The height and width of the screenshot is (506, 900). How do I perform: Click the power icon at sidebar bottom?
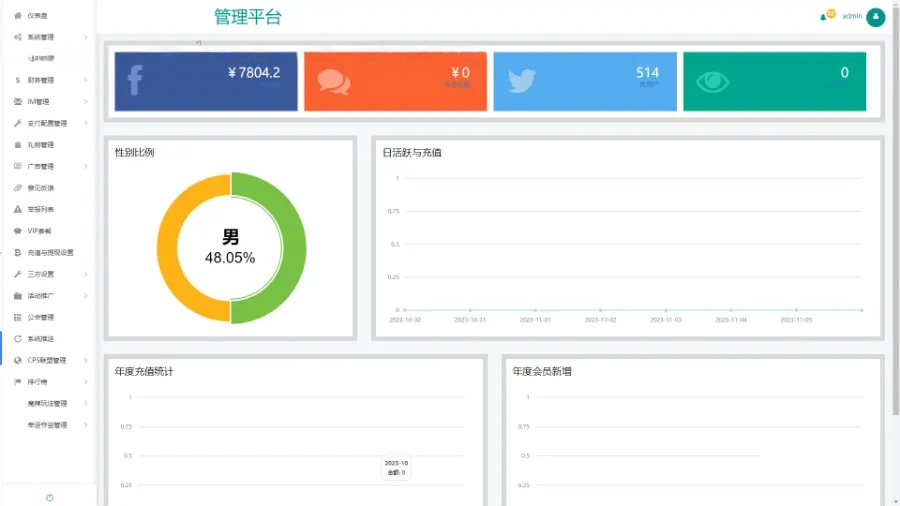tap(49, 497)
